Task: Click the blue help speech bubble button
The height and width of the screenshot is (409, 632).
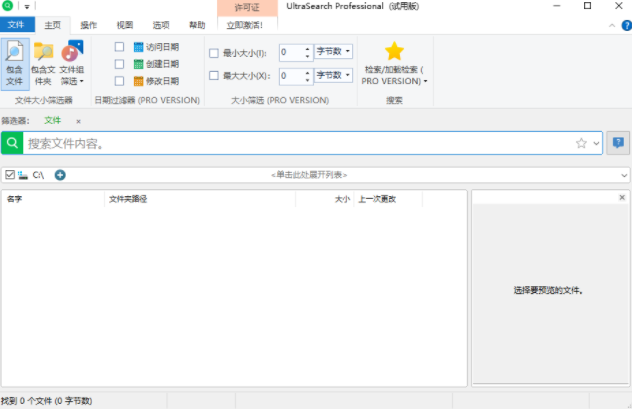Action: (x=618, y=143)
